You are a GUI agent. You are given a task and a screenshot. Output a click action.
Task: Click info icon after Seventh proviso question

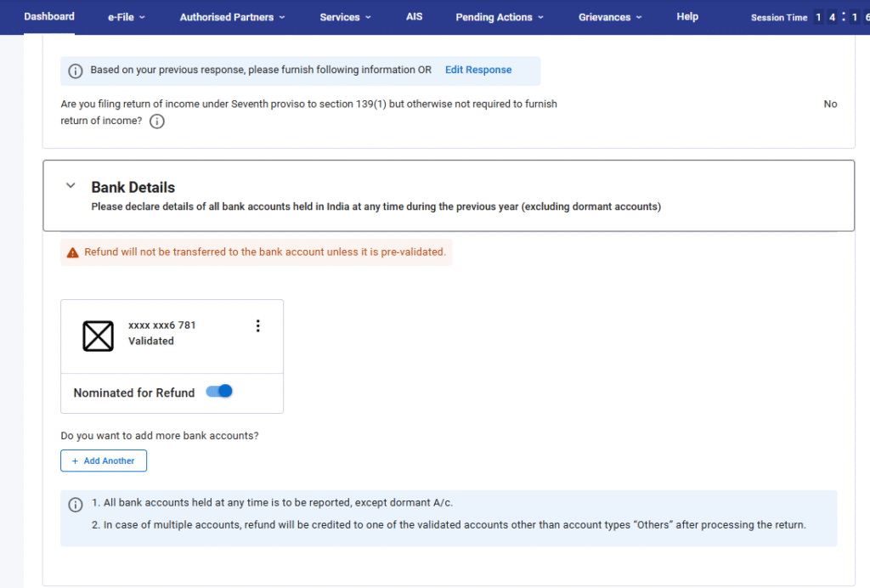[157, 122]
